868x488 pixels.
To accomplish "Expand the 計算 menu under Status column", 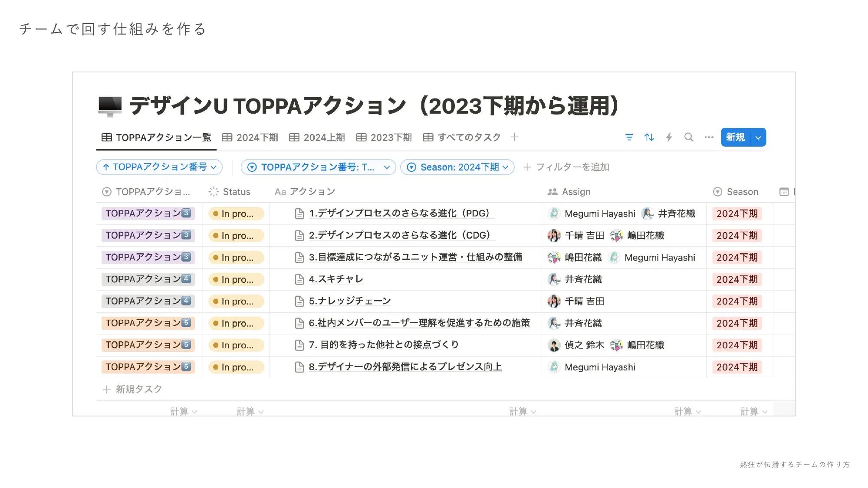I will 250,411.
